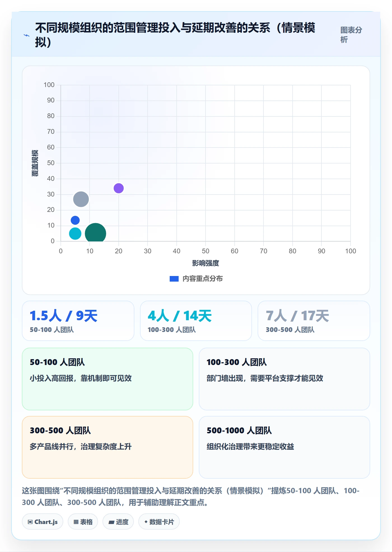Click the 表格 tag chip
The height and width of the screenshot is (552, 392).
(x=83, y=522)
